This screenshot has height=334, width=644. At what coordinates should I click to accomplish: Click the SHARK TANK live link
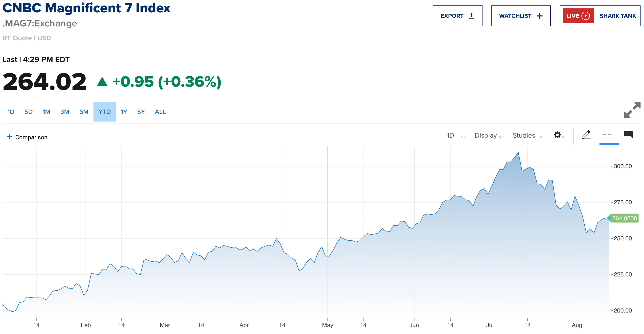coord(618,16)
